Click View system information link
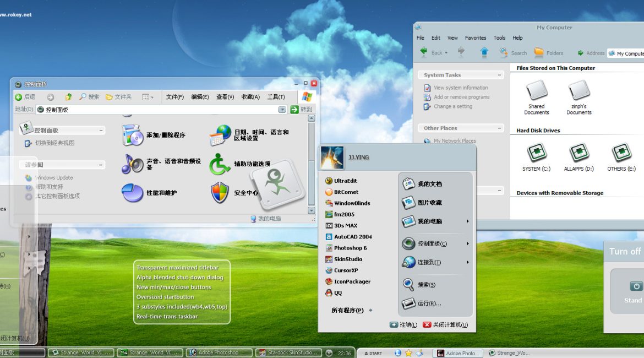 (456, 88)
